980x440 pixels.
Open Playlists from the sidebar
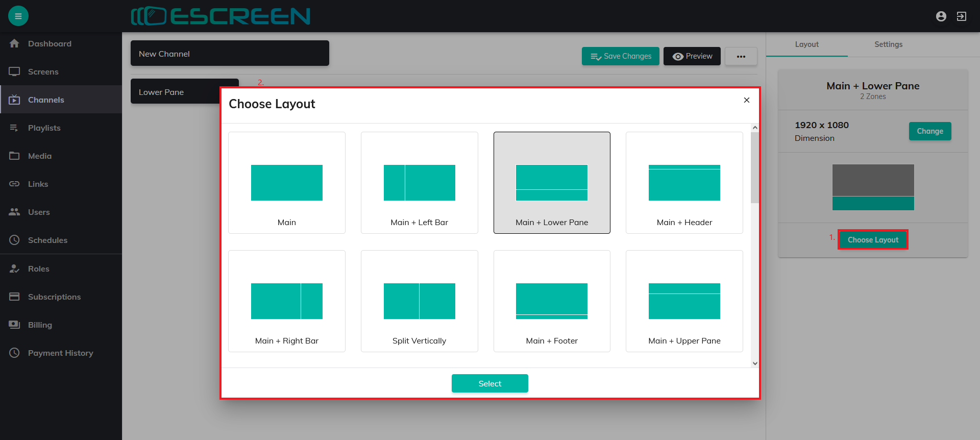(44, 128)
